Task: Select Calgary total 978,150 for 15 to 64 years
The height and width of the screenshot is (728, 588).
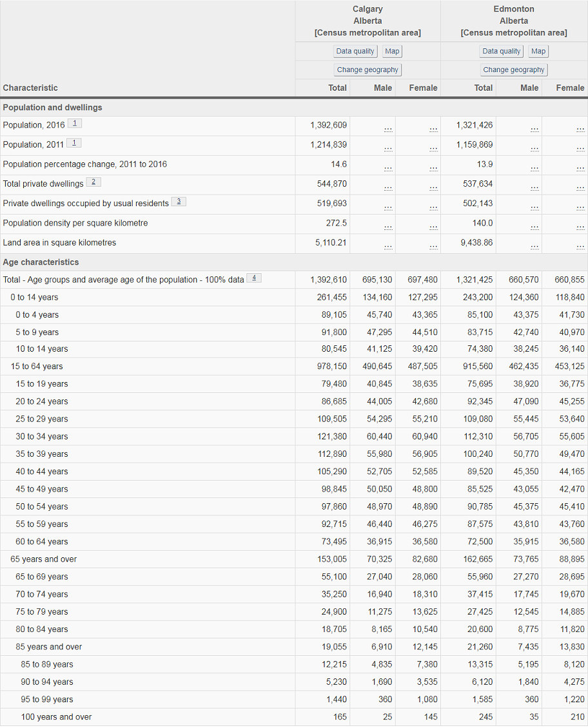Action: tap(331, 367)
